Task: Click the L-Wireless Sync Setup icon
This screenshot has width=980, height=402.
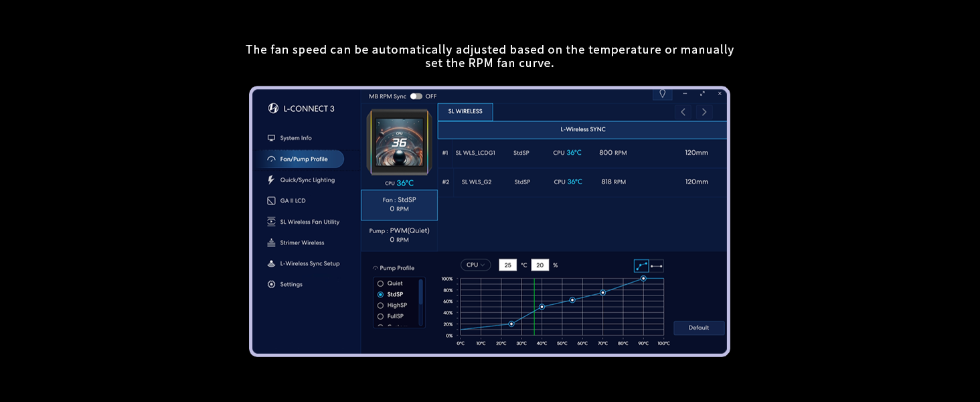Action: (x=271, y=263)
